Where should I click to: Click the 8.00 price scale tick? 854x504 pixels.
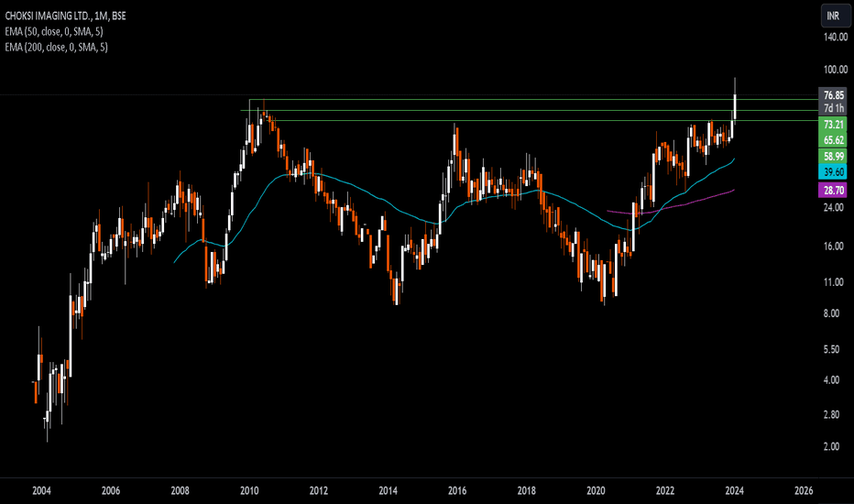point(834,313)
